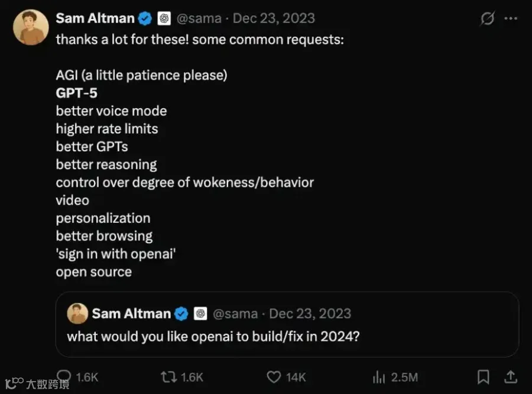This screenshot has height=394, width=532.
Task: Open the three-dot more options menu
Action: point(511,18)
